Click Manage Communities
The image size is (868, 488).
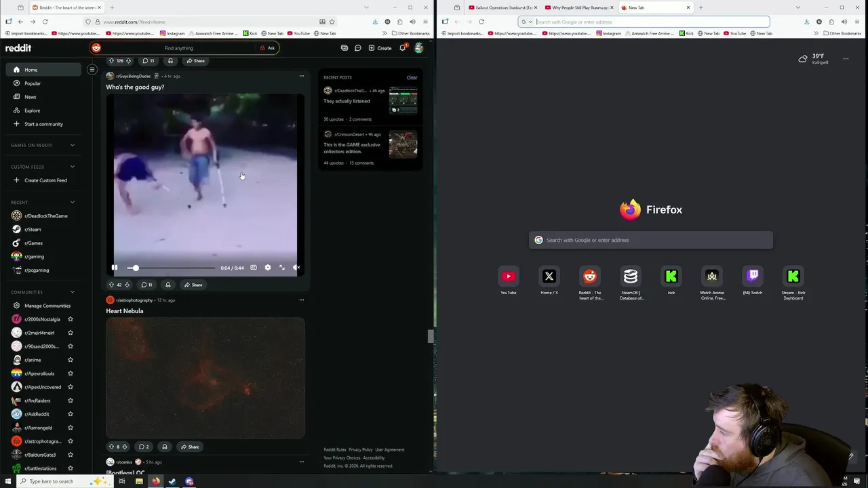(41, 306)
